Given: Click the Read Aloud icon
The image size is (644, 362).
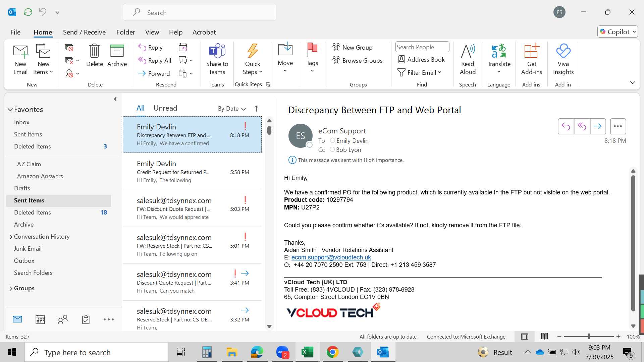Looking at the screenshot, I should (468, 51).
